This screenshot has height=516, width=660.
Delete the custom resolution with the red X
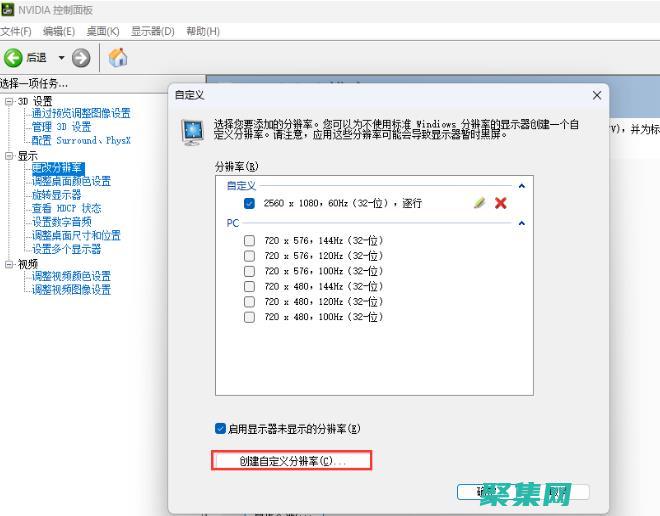coord(501,203)
